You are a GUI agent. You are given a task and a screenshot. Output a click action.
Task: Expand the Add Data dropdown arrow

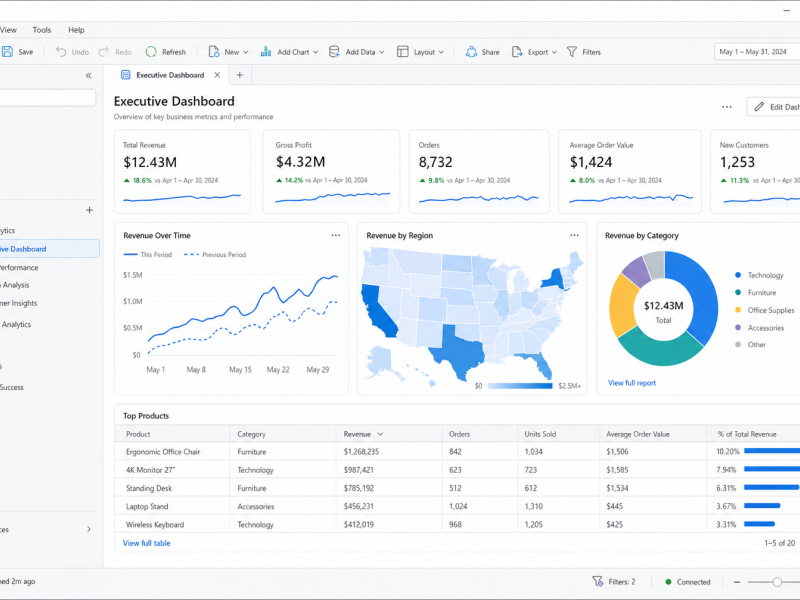(x=382, y=52)
